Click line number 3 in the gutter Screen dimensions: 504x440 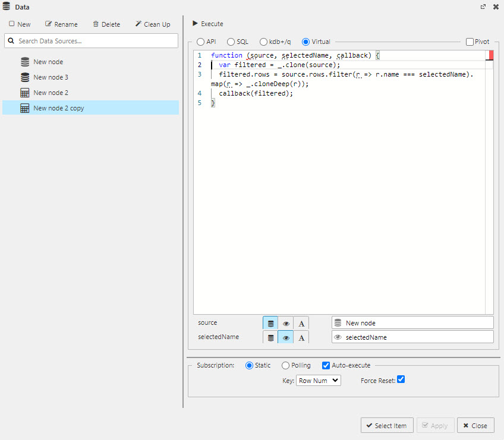click(x=200, y=74)
